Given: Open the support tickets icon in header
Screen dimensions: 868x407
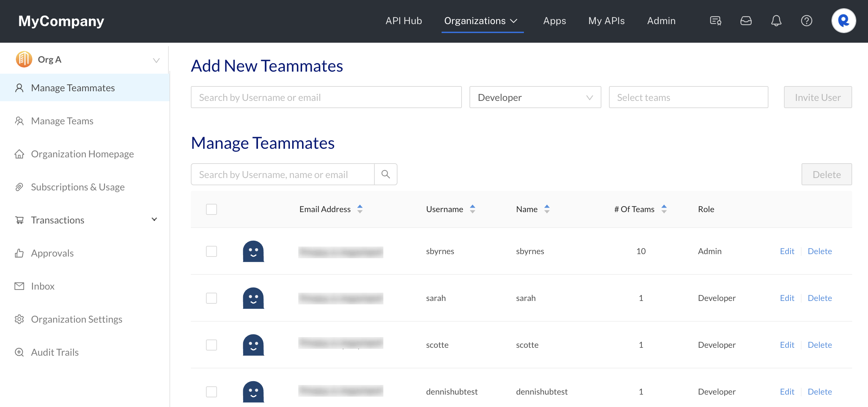Looking at the screenshot, I should 715,21.
